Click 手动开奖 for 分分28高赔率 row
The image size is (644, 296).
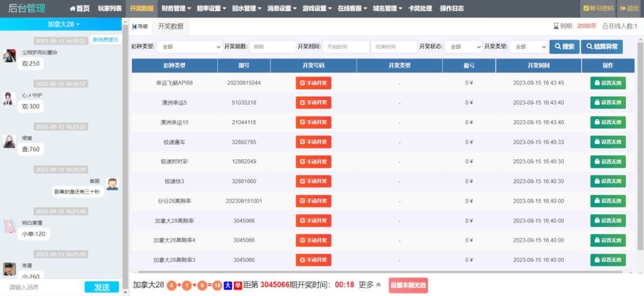313,201
